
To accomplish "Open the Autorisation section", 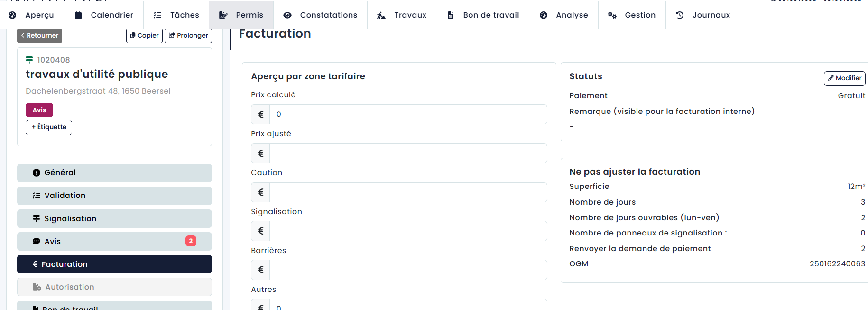I will coord(114,287).
